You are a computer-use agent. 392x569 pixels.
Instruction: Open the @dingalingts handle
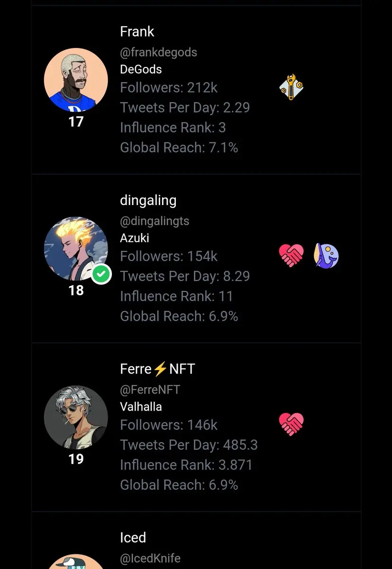coord(155,221)
